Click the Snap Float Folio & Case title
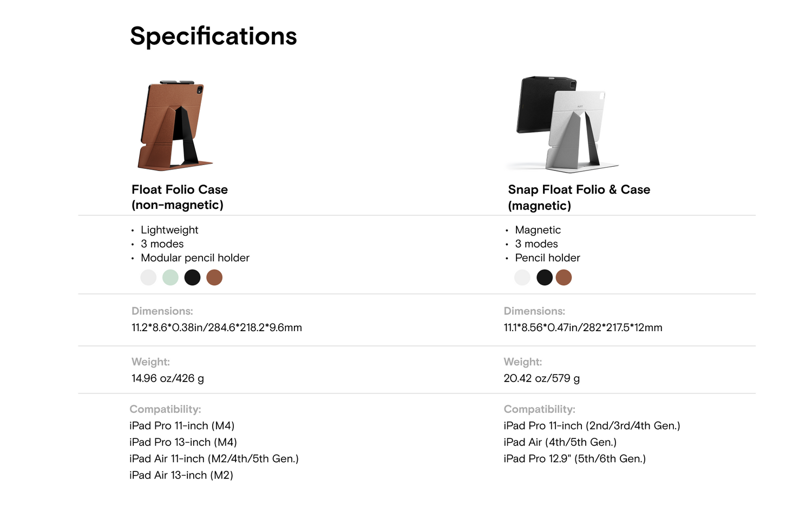 coord(579,197)
